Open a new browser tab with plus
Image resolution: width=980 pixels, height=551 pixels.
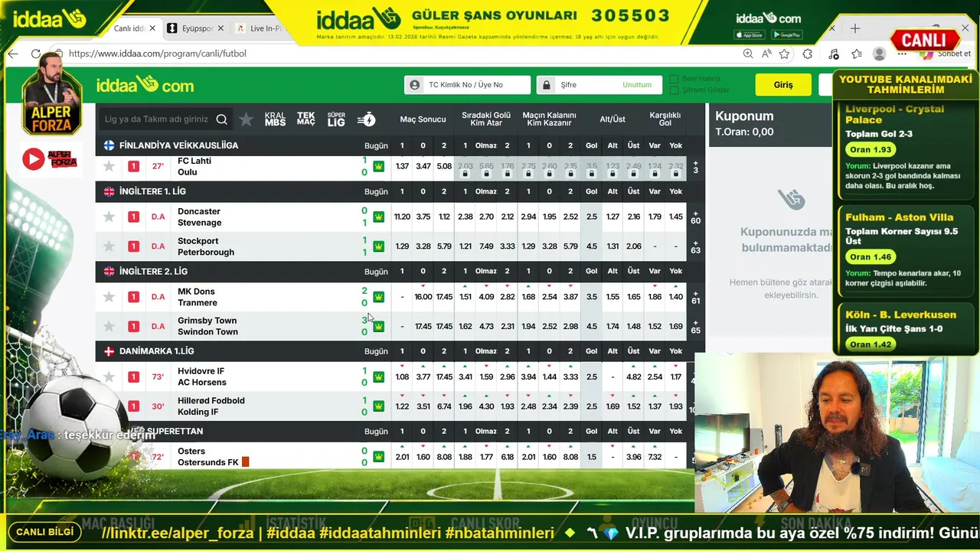tap(855, 28)
